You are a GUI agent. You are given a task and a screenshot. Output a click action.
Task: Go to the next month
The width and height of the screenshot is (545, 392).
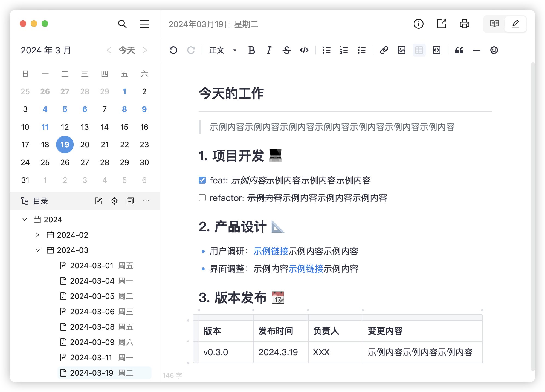click(145, 50)
